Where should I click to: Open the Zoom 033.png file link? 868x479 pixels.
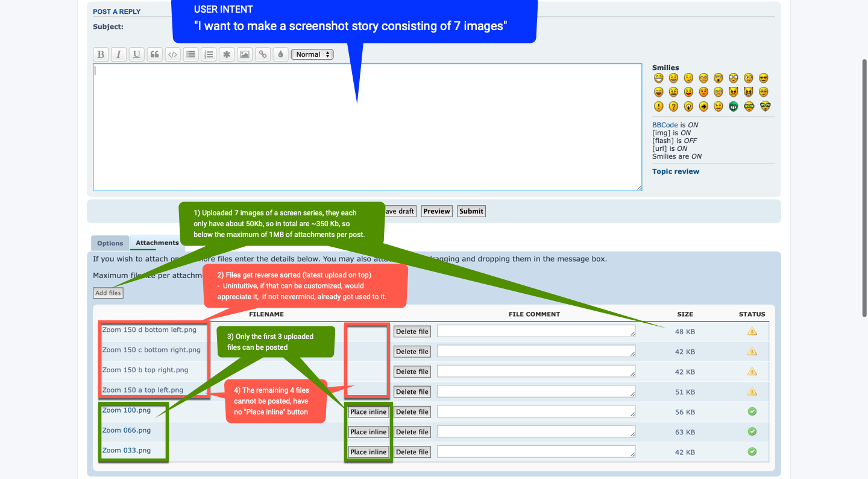tap(127, 450)
